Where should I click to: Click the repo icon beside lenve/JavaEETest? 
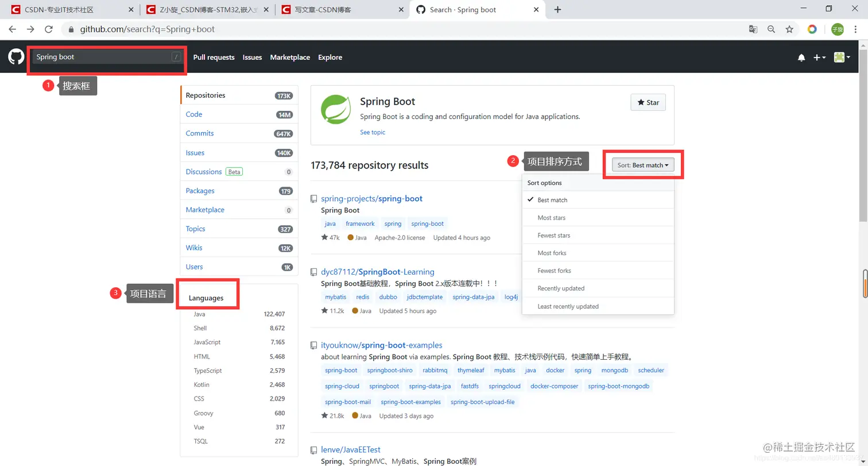pyautogui.click(x=313, y=450)
